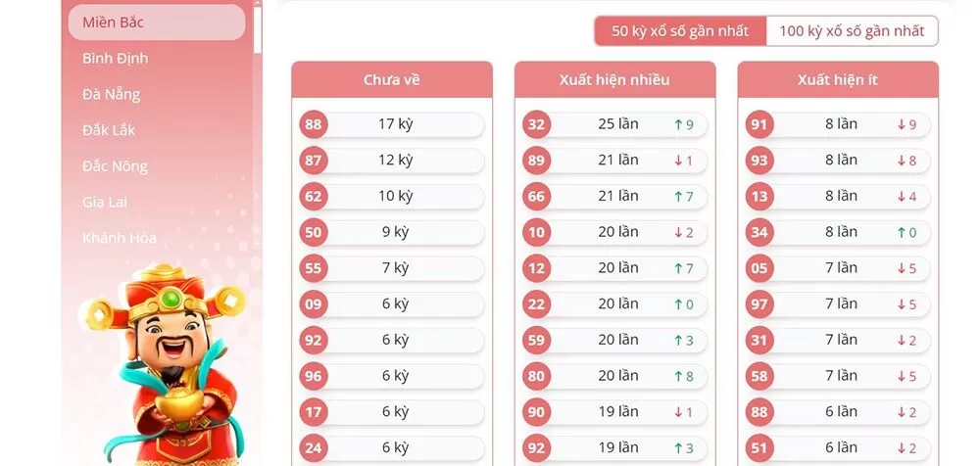The width and height of the screenshot is (980, 466).
Task: Click the region list scrollbar
Action: [x=258, y=27]
